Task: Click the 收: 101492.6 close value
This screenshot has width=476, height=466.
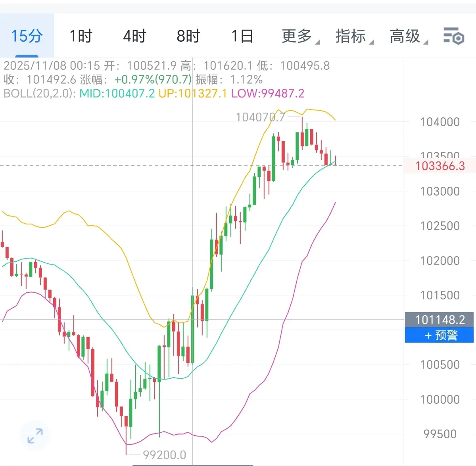Action: [40, 80]
